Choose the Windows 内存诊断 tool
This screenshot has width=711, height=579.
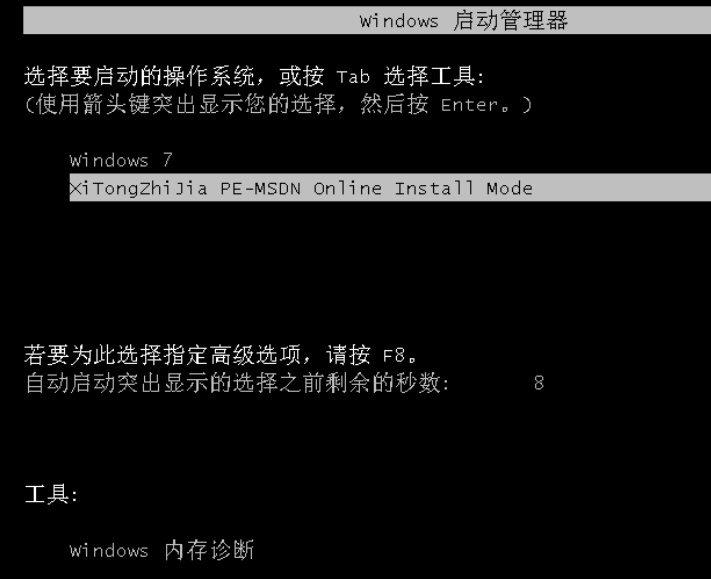click(x=161, y=550)
